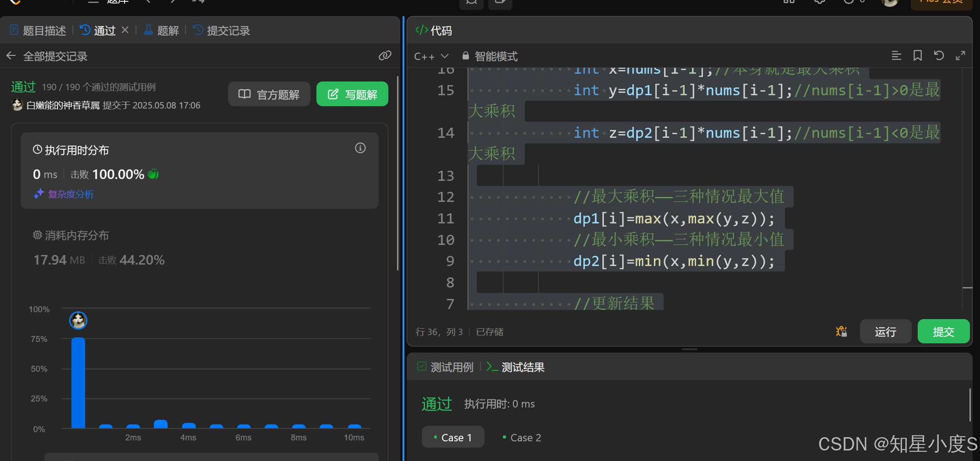Click the 代码 panel header
This screenshot has height=461, width=980.
point(434,31)
